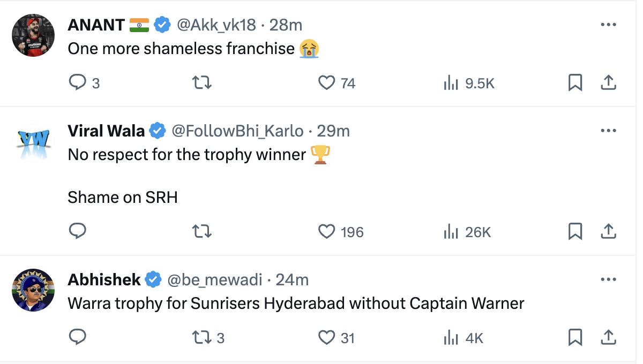Open more options on Viral Wala's tweet
Viewport: 643px width, 364px height.
(608, 131)
